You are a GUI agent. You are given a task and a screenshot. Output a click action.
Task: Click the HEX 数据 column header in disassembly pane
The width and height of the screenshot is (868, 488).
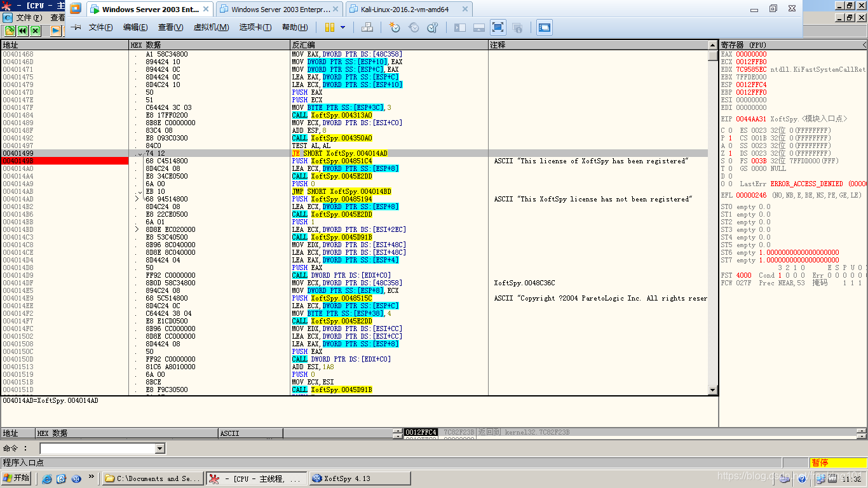pos(210,45)
